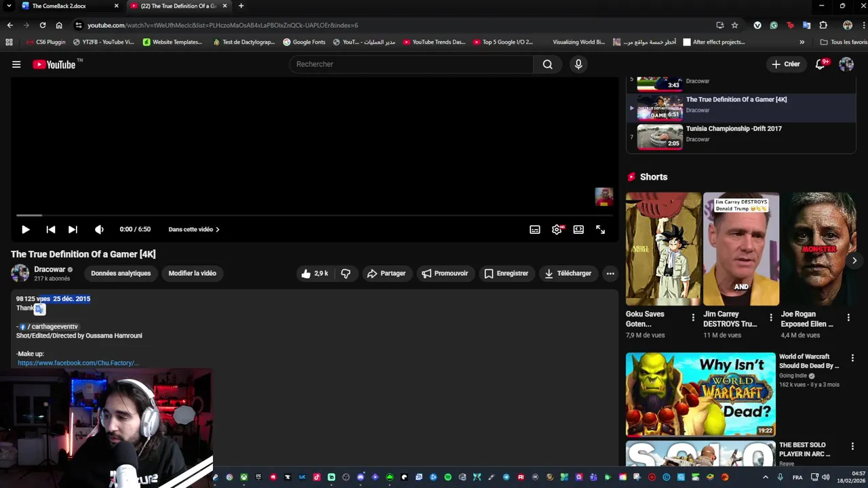Show next Shorts with arrow
The width and height of the screenshot is (868, 488).
point(854,260)
